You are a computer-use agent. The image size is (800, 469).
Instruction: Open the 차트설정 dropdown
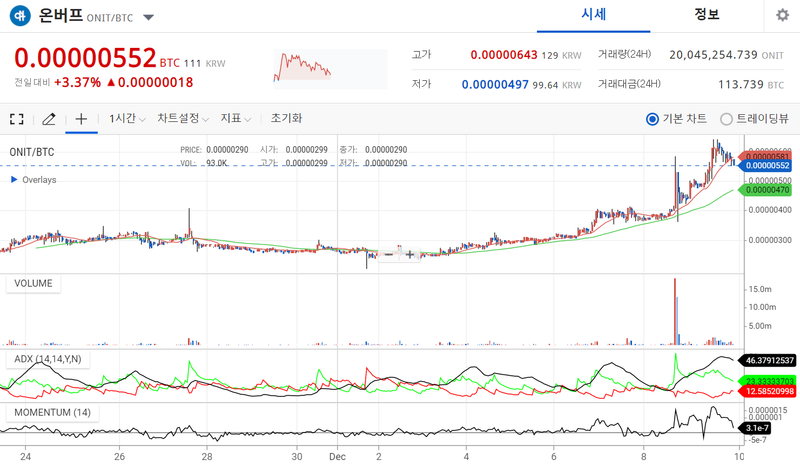click(183, 118)
